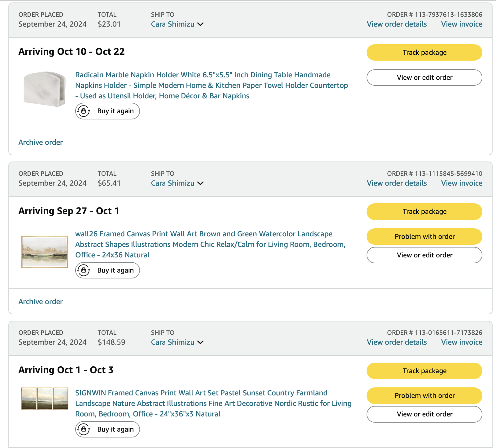Screen dimensions: 496x448
Task: Open the wall26 watercolor landscape thumbnail
Action: point(45,252)
